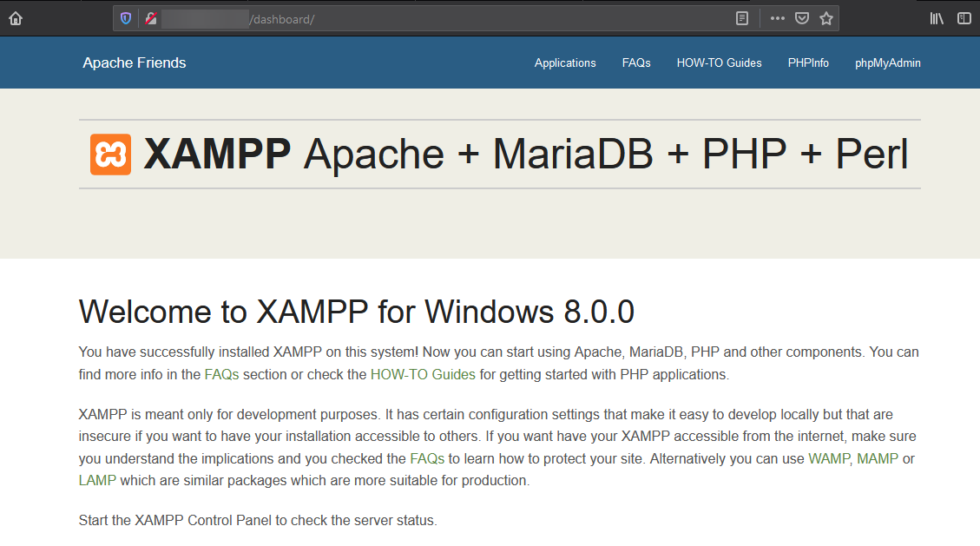Open HOW-TO Guides in the navigation bar
This screenshot has width=980, height=546.
[x=720, y=63]
